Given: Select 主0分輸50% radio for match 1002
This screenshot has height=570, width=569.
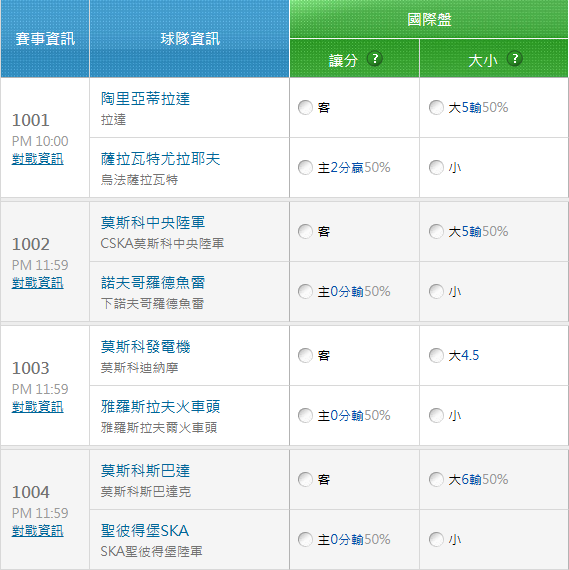Looking at the screenshot, I should [x=305, y=292].
